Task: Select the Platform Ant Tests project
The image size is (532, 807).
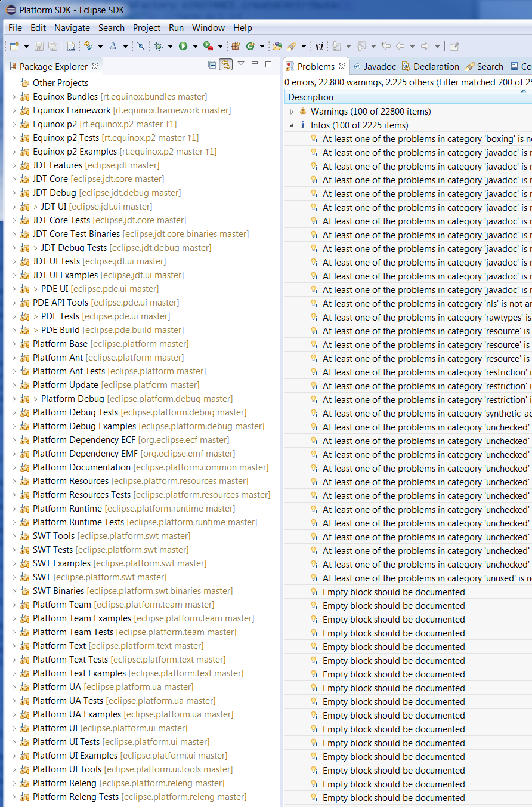Action: tap(119, 371)
